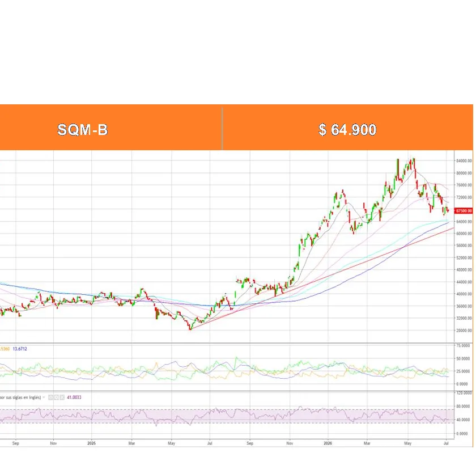
Task: Select the SQM-B ticker header
Action: click(x=83, y=130)
